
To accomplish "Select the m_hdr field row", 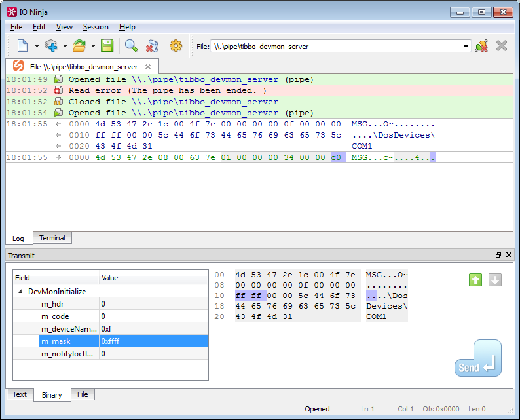I will click(111, 304).
